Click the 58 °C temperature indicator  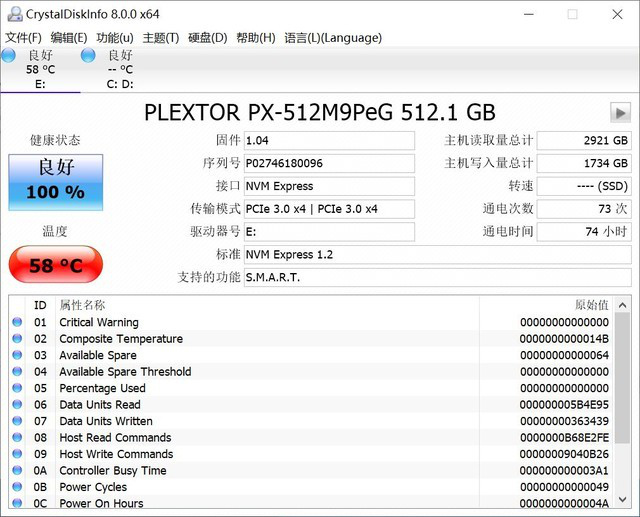click(x=55, y=266)
